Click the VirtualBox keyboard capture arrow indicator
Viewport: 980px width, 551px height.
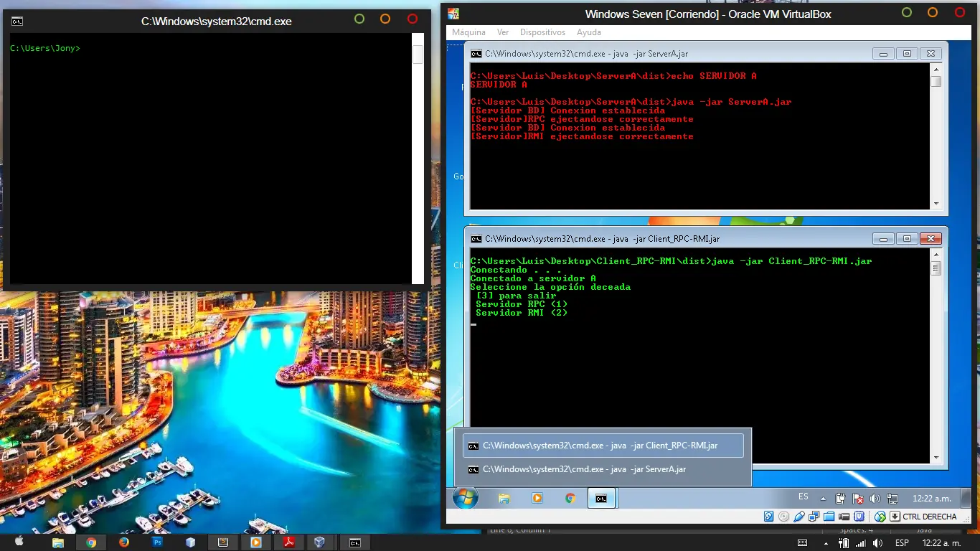tap(895, 517)
